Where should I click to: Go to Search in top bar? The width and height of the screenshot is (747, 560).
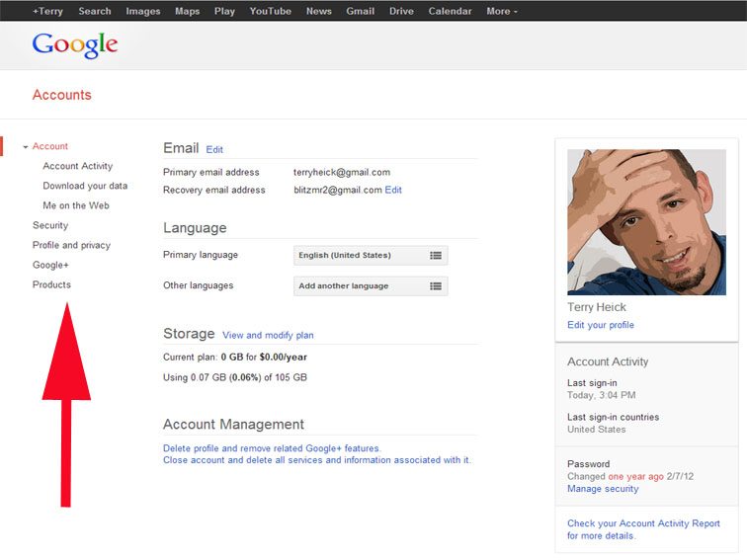click(x=94, y=11)
